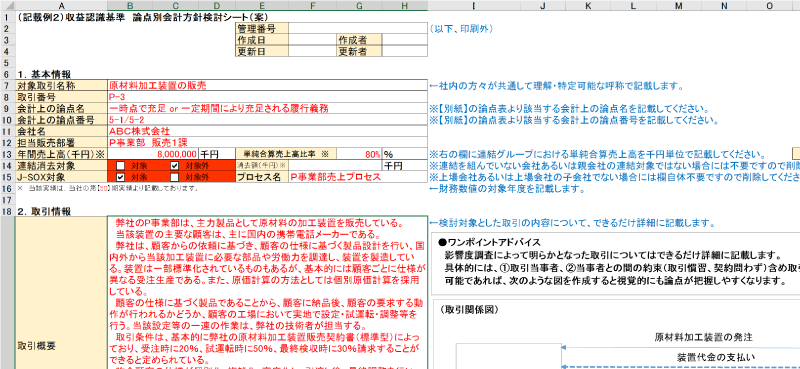Select the '(以下、印刷外)' note
Image resolution: width=800 pixels, height=369 pixels.
461,29
